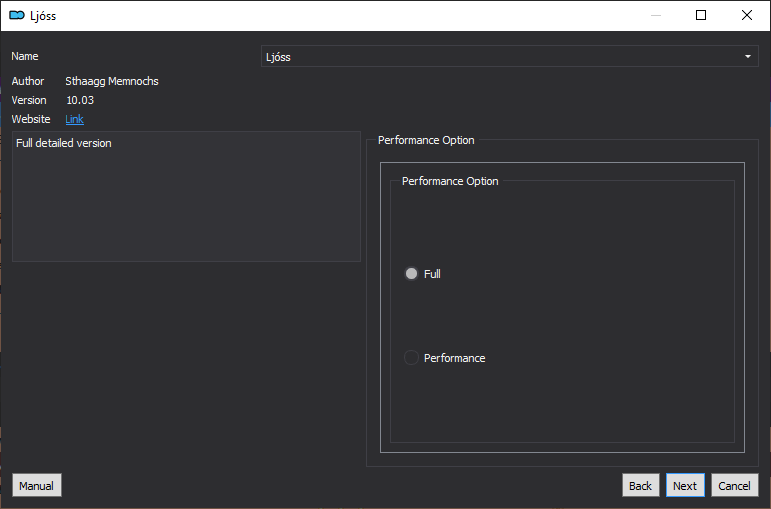
Task: Click the 'Full detailed version' description text
Action: tap(64, 143)
